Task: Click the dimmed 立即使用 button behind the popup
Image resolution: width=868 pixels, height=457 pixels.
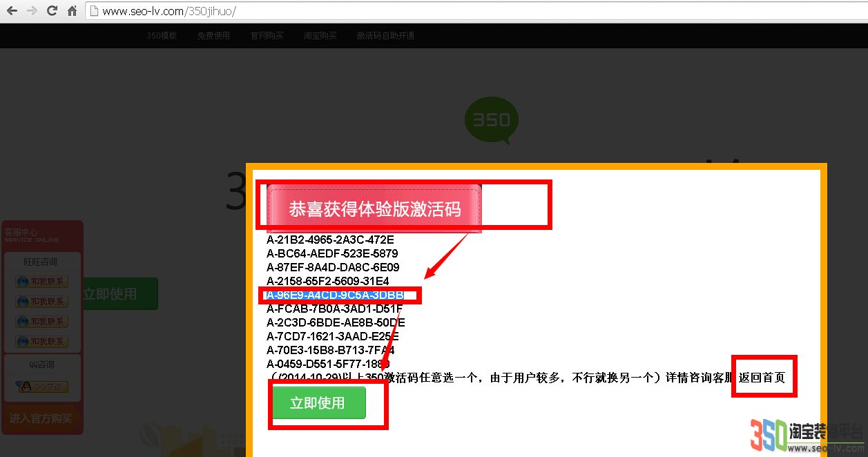Action: 119,294
